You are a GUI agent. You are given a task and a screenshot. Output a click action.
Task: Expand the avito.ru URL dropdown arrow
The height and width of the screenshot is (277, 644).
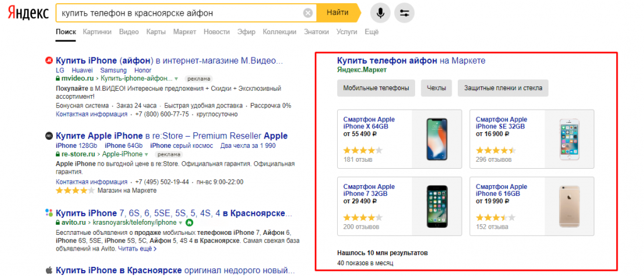pos(180,223)
